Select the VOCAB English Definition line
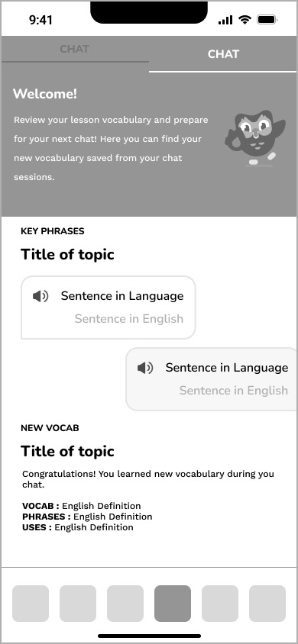 [x=82, y=506]
